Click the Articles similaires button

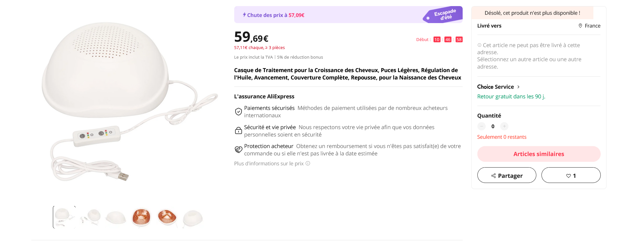[539, 154]
